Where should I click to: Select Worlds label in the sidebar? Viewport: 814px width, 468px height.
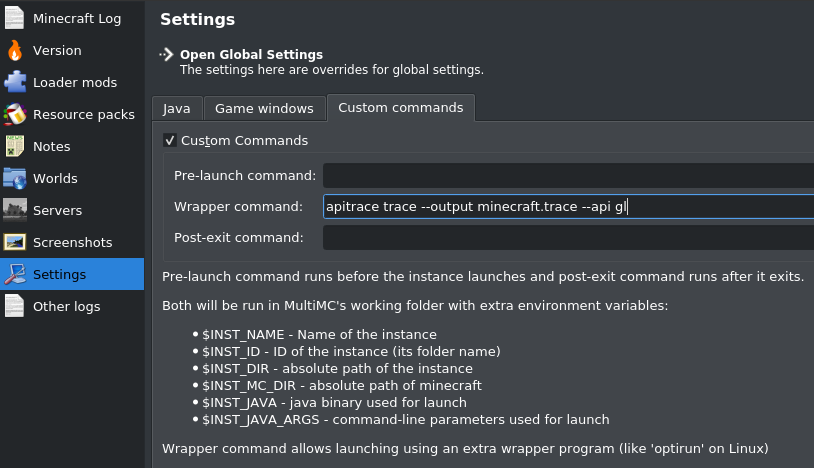(x=55, y=178)
